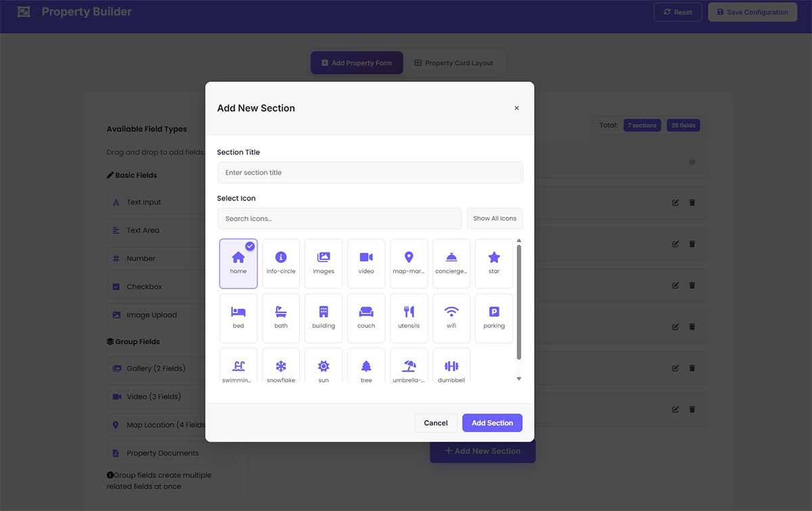Screen dimensions: 812x511
Task: Choose the wifi icon
Action: coord(451,317)
